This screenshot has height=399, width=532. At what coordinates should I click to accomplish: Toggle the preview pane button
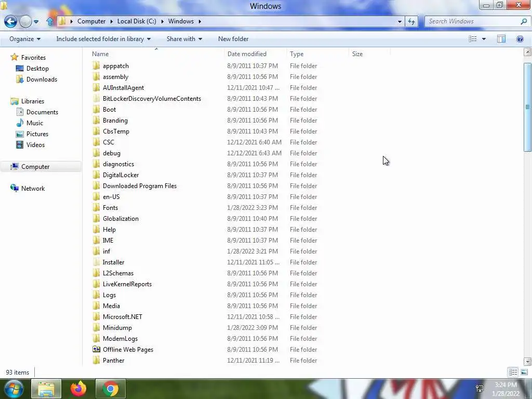click(x=501, y=39)
